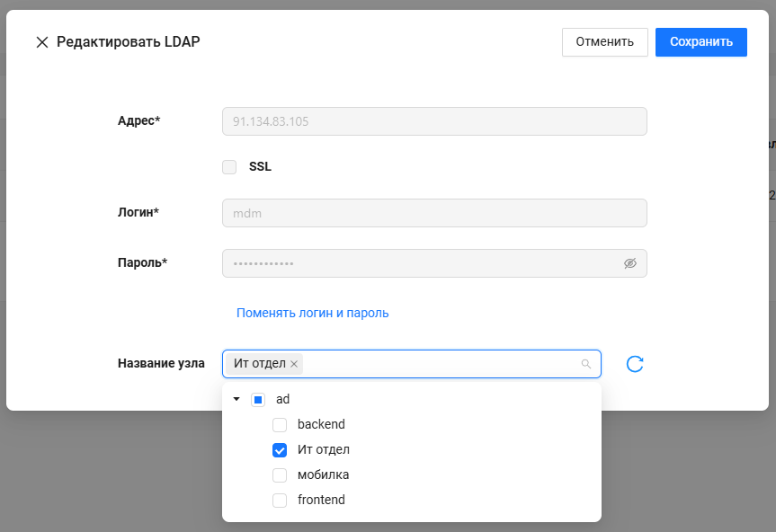This screenshot has width=776, height=532.
Task: Enable the SSL checkbox
Action: tap(229, 166)
